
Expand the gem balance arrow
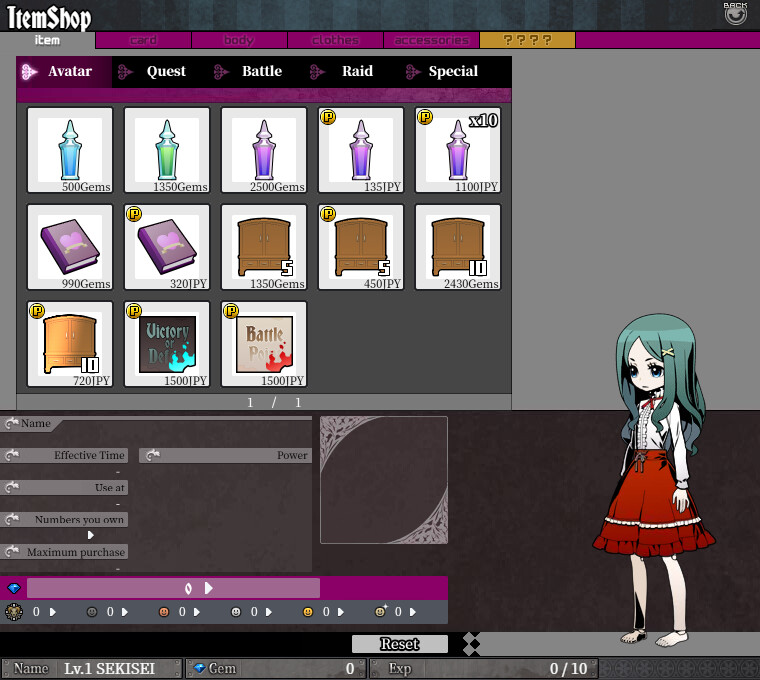[208, 588]
